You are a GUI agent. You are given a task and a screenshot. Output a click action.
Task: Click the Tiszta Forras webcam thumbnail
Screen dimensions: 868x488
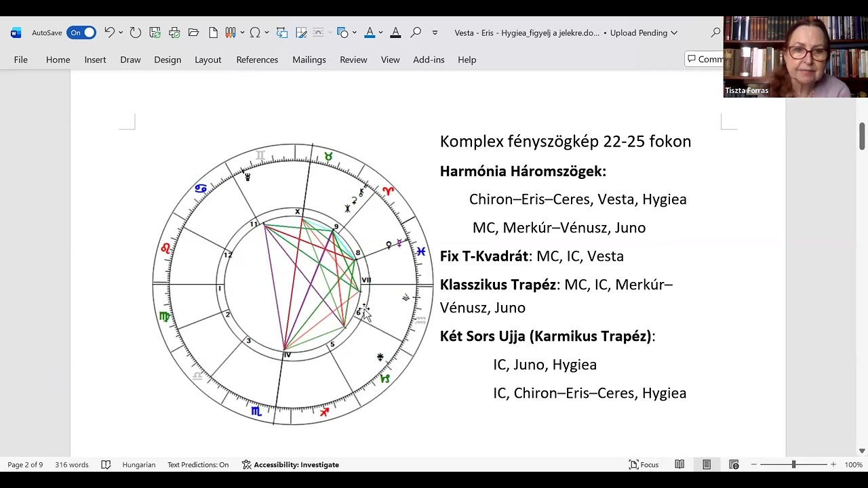795,57
